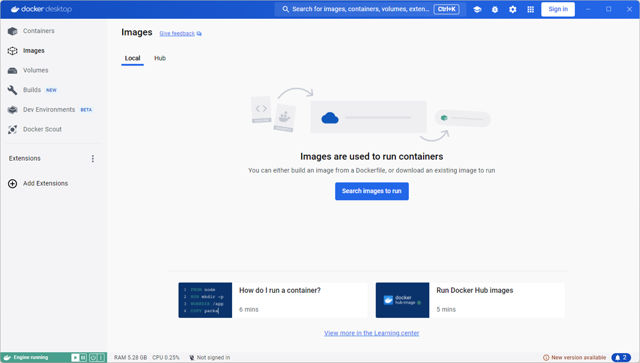Open the Containers section icon
This screenshot has width=640, height=363.
pyautogui.click(x=13, y=31)
